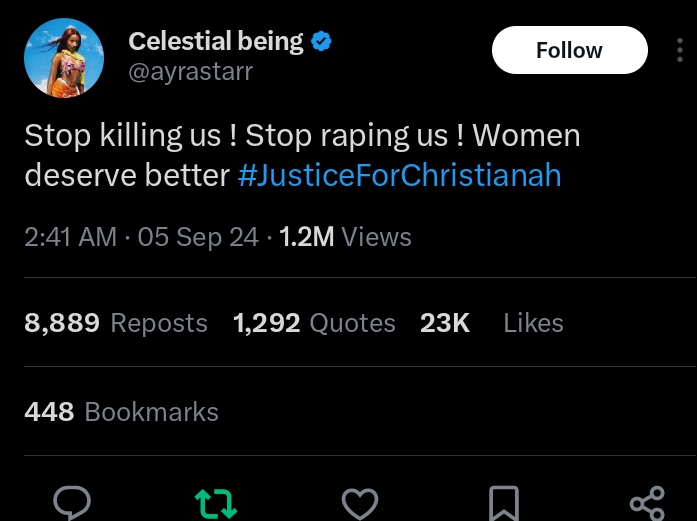697x521 pixels.
Task: View the 1.2M Views analytics
Action: click(x=345, y=237)
